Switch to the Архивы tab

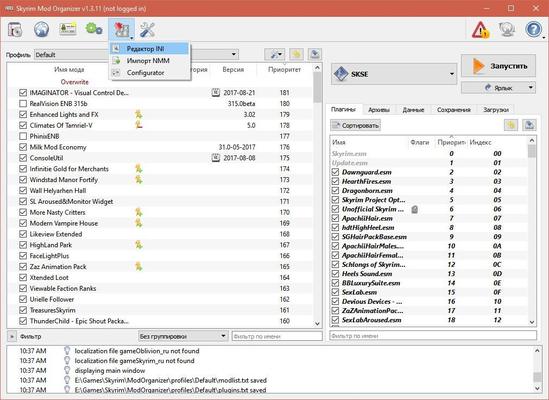(x=379, y=110)
